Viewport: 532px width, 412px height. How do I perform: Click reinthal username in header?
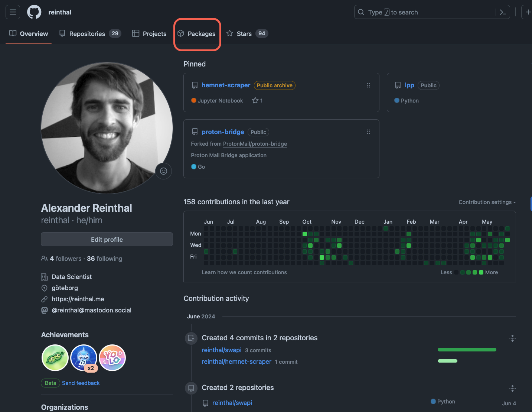point(60,12)
